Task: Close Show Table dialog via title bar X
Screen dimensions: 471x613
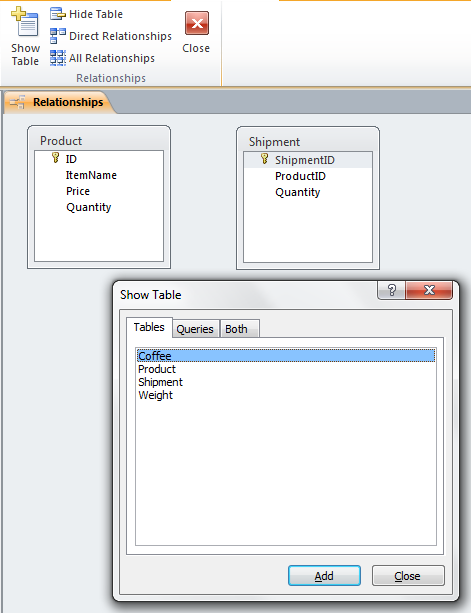Action: click(x=429, y=290)
